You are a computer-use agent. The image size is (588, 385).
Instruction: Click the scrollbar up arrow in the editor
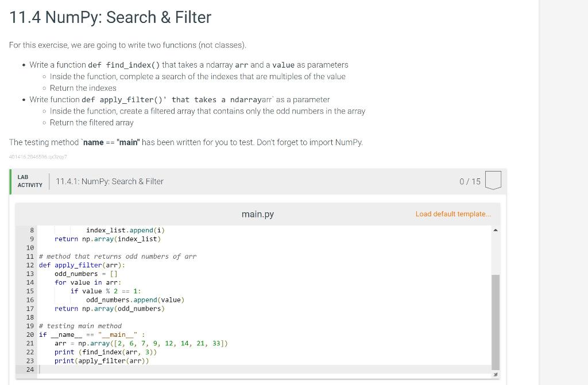point(495,230)
